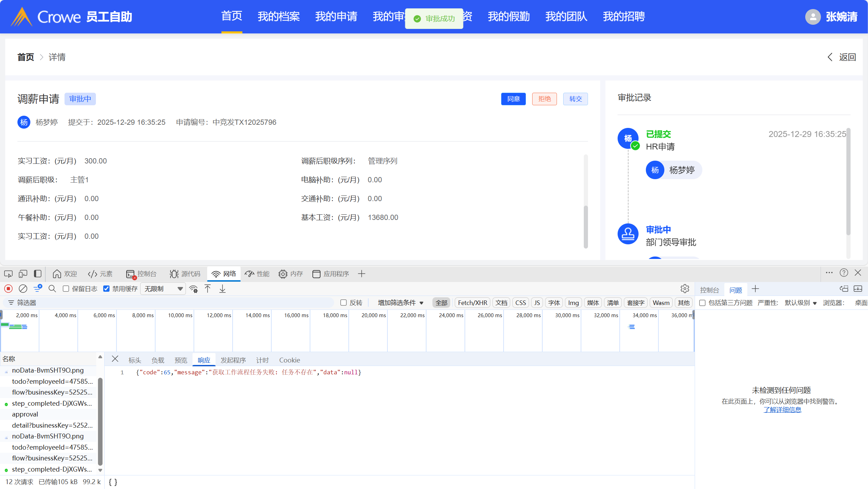Click the blue 同意 button
The height and width of the screenshot is (489, 868).
(x=513, y=99)
